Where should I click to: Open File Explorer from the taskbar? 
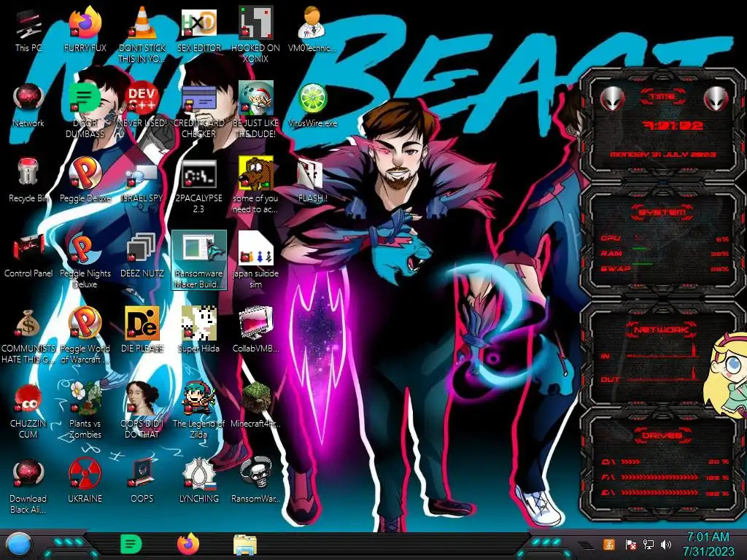245,545
